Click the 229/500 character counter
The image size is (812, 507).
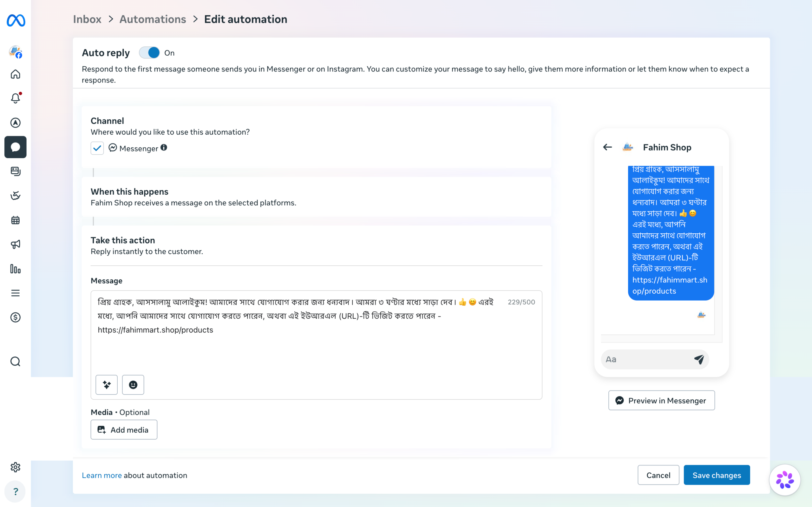pyautogui.click(x=521, y=302)
